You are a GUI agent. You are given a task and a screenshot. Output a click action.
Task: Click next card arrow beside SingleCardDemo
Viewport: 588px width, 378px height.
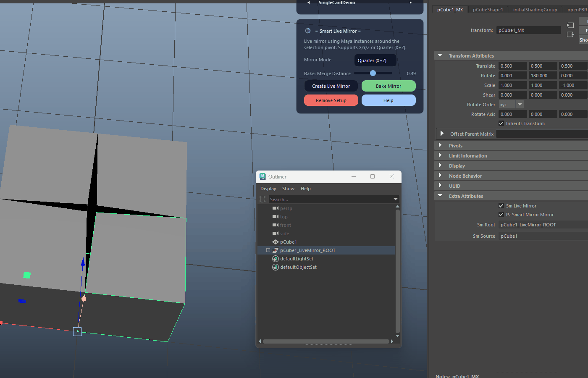pos(410,3)
